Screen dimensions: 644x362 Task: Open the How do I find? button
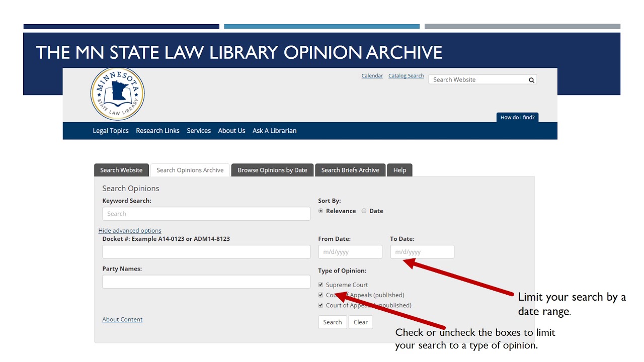[x=517, y=117]
